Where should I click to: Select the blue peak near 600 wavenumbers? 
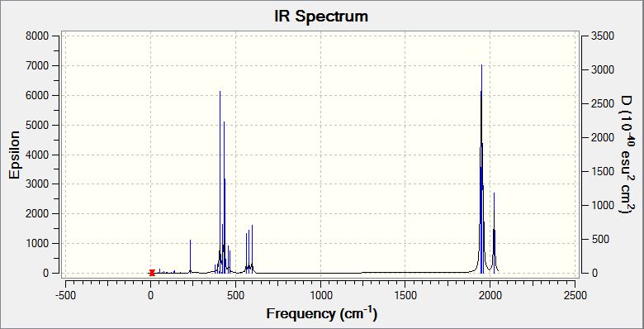click(252, 249)
